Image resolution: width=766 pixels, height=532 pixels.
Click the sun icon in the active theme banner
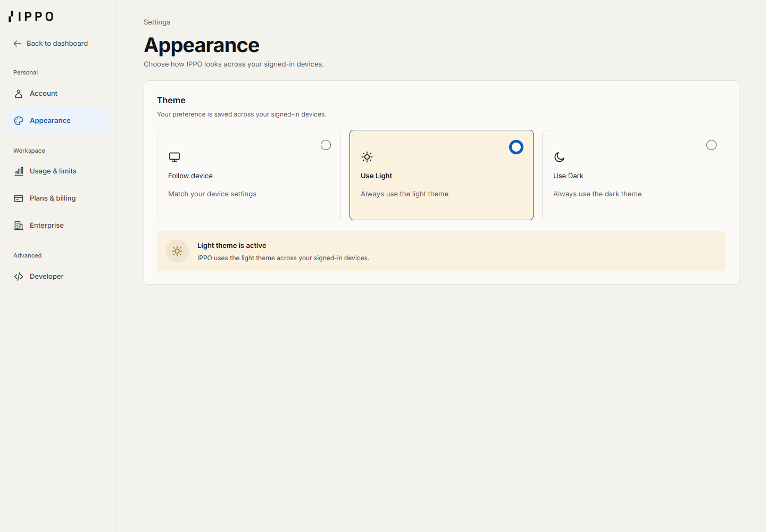pyautogui.click(x=177, y=251)
